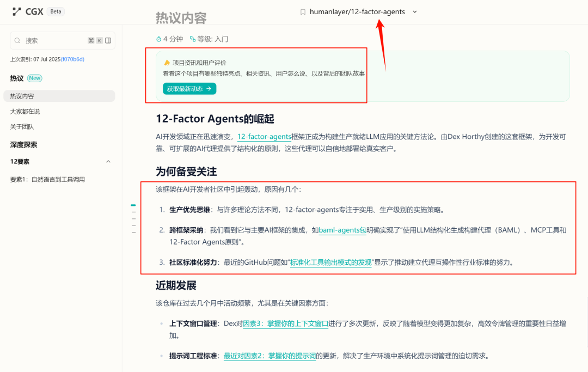Open the 标准化工具输出模式的发现 link

[x=331, y=263]
